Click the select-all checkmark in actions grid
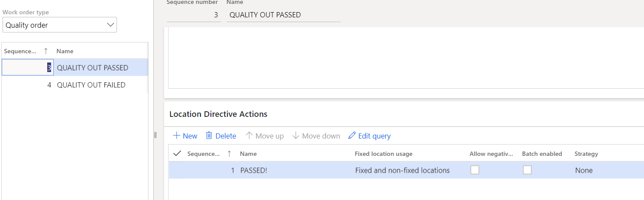 [177, 154]
